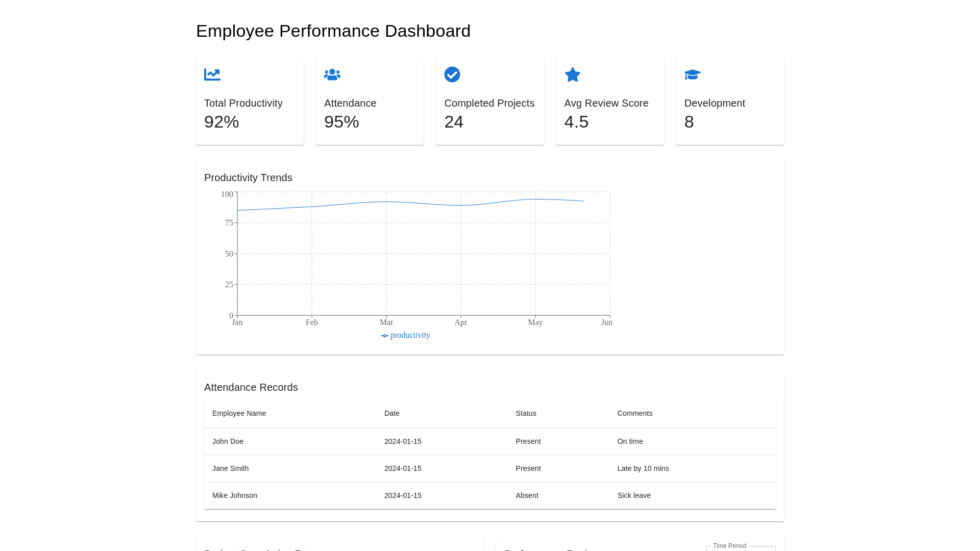
Task: Select the Date column header
Action: click(392, 413)
